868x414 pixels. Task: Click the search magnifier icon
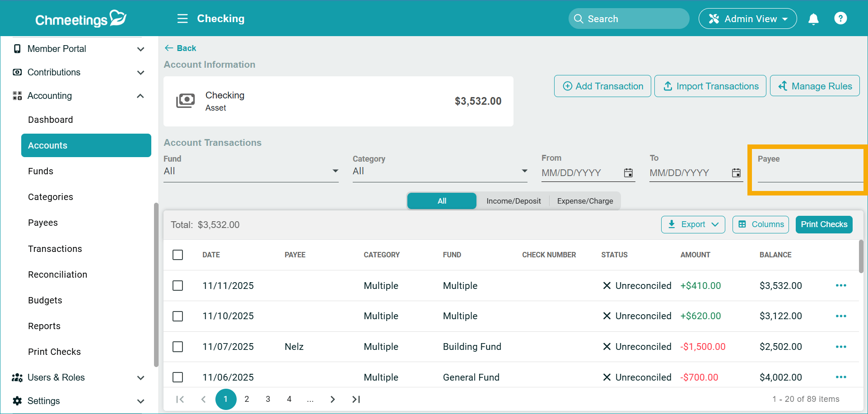(579, 19)
